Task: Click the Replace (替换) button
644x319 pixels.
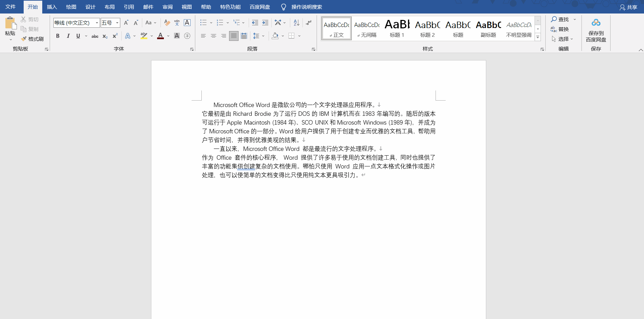Action: click(560, 29)
